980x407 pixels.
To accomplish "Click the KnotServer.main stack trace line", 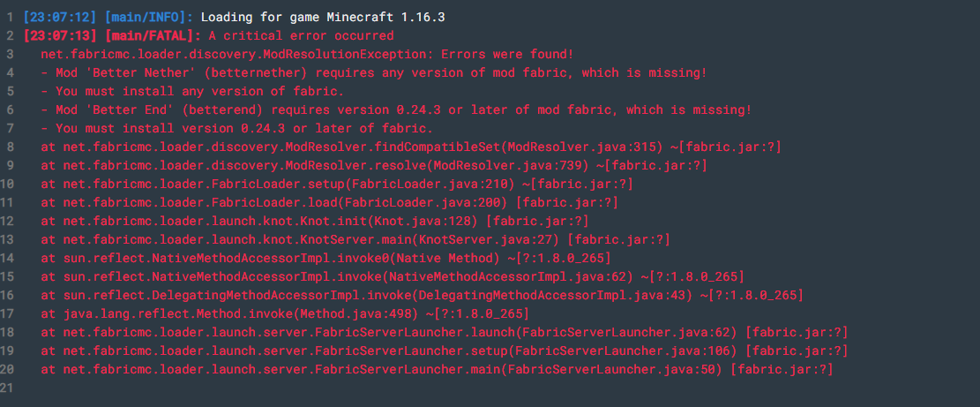I will (x=355, y=239).
